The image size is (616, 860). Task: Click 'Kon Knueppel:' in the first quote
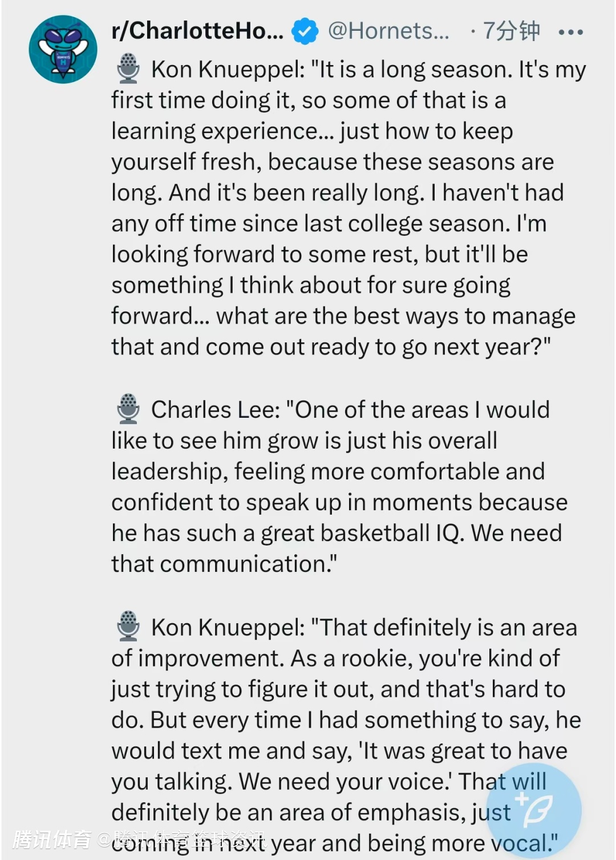(x=228, y=70)
